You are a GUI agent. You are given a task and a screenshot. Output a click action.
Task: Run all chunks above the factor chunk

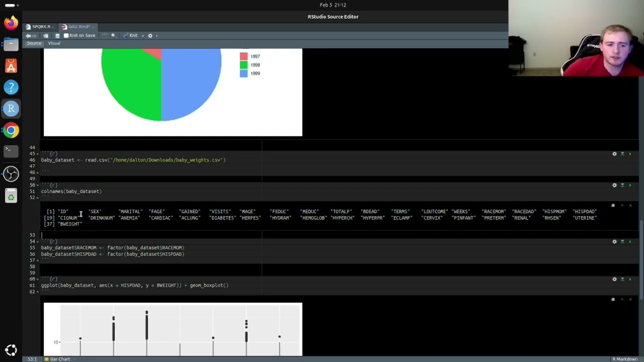point(622,241)
